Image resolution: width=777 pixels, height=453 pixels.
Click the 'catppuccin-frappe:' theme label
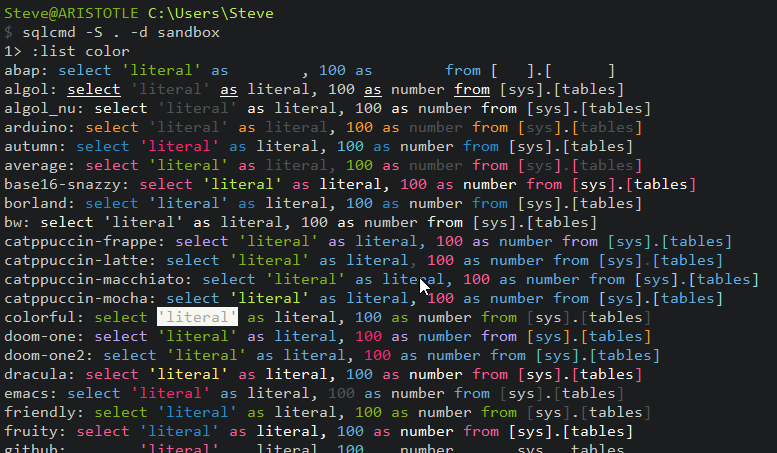(85, 241)
